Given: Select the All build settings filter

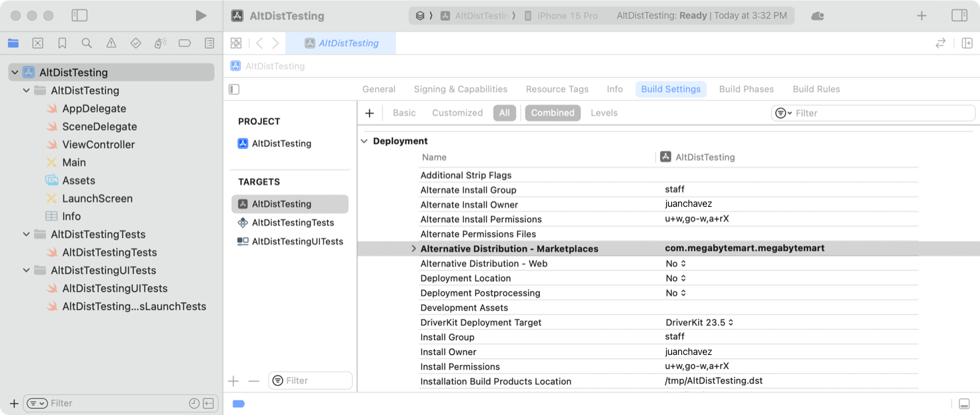Looking at the screenshot, I should [x=505, y=113].
